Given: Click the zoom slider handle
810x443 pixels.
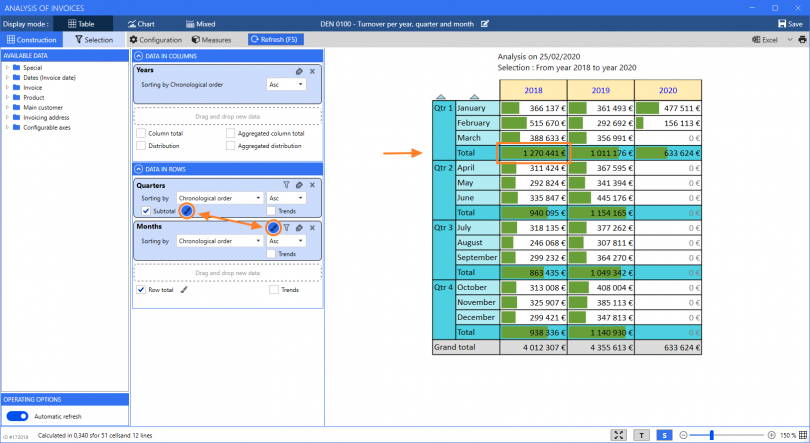Looking at the screenshot, I should pyautogui.click(x=711, y=435).
